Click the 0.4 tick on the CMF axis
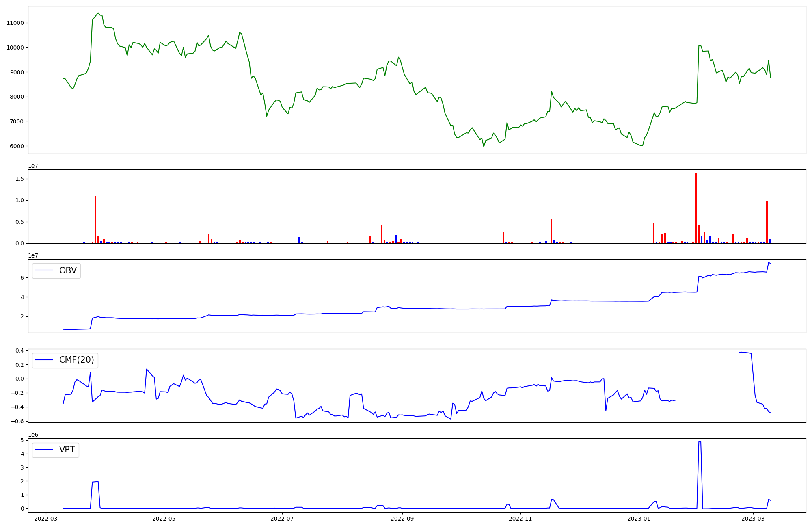The width and height of the screenshot is (812, 528). [x=19, y=351]
